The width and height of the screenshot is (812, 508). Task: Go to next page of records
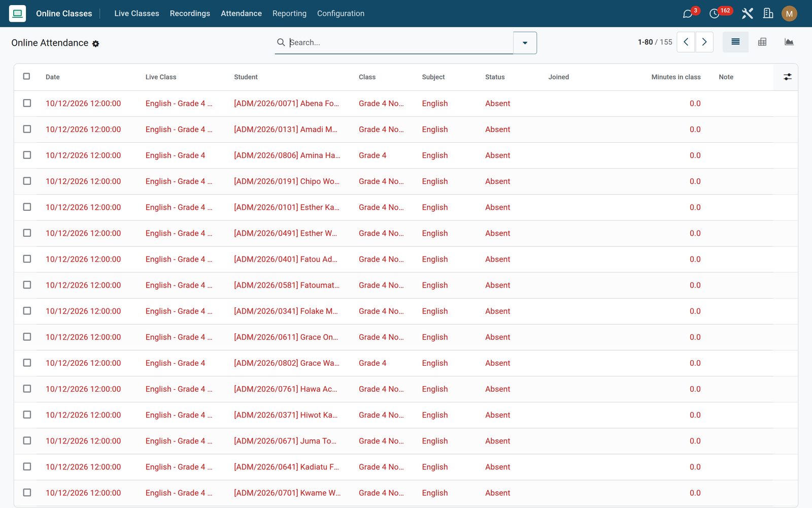click(704, 42)
